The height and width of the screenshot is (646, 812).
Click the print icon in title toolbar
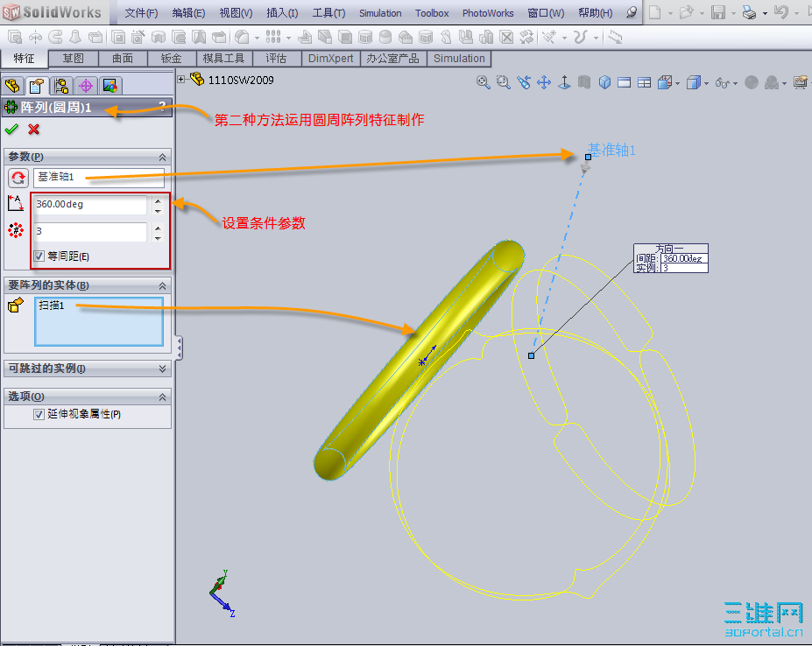(x=749, y=12)
